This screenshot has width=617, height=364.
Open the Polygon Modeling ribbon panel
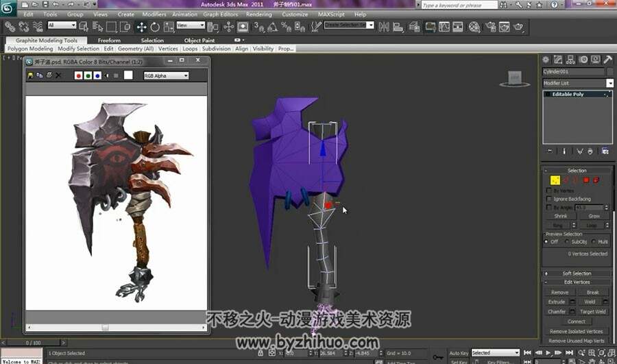30,49
